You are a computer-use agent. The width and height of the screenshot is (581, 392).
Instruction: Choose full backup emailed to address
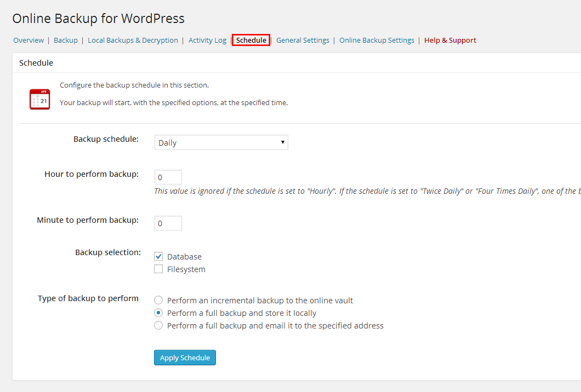point(158,325)
